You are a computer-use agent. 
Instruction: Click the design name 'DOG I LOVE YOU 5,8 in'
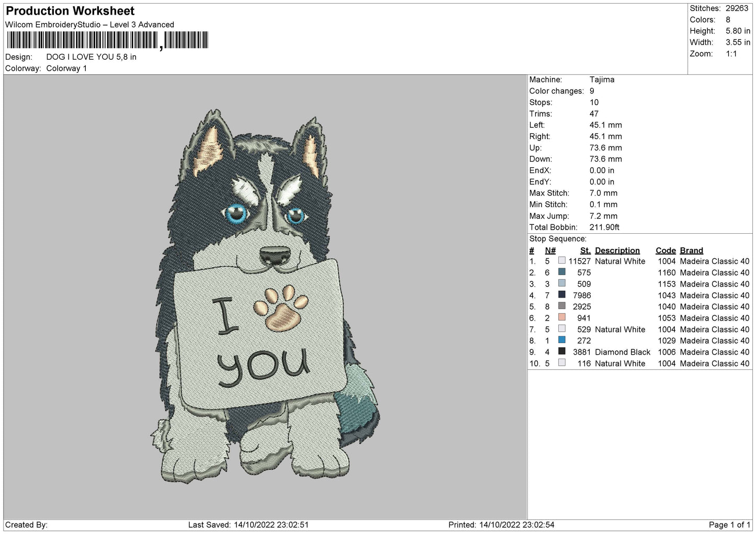coord(91,57)
